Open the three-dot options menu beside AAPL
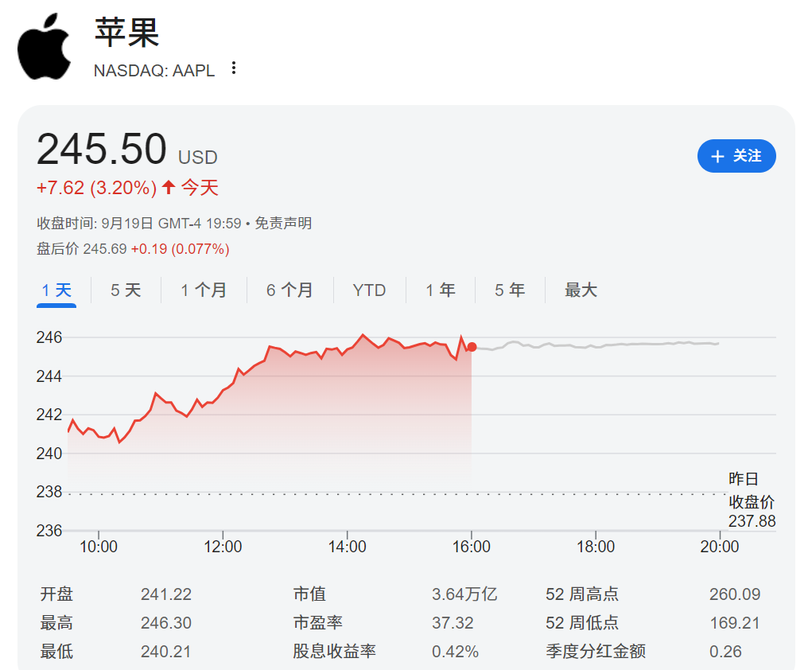The height and width of the screenshot is (670, 812). pyautogui.click(x=234, y=68)
